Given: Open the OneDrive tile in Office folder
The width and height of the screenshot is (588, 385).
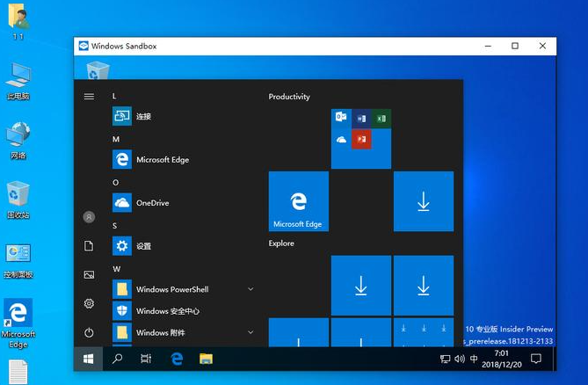Looking at the screenshot, I should (341, 140).
